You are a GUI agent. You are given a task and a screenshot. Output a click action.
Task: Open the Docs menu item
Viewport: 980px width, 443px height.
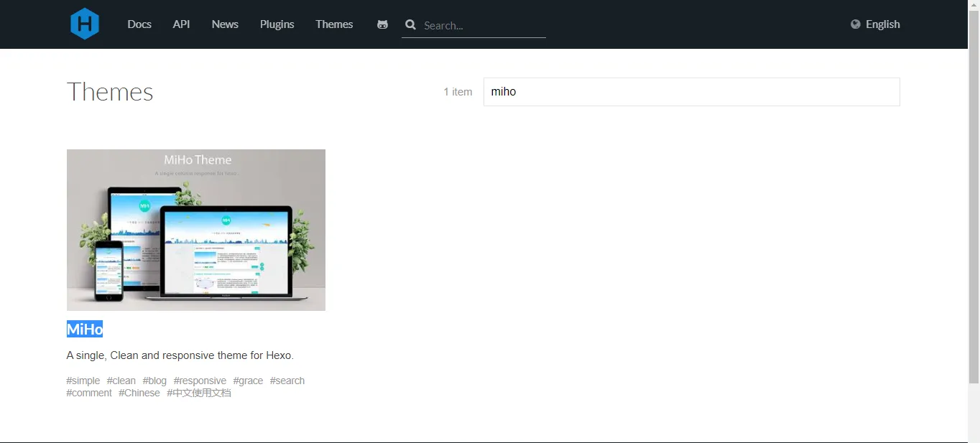point(139,24)
